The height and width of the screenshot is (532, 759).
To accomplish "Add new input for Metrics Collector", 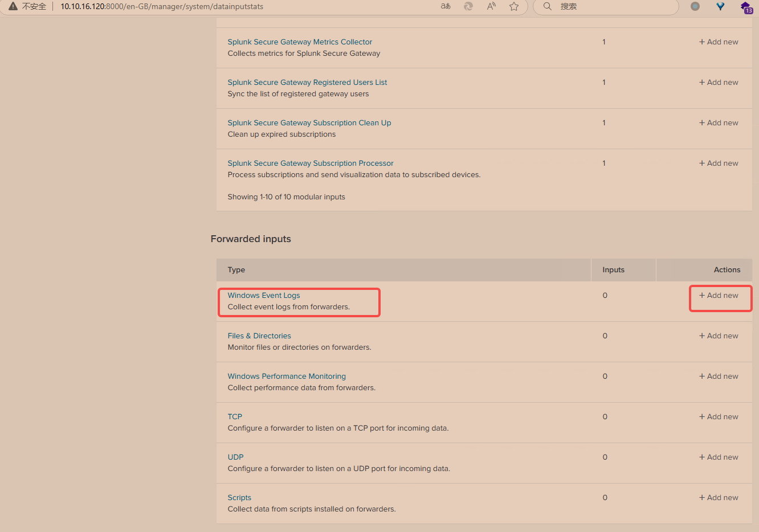I will 719,42.
